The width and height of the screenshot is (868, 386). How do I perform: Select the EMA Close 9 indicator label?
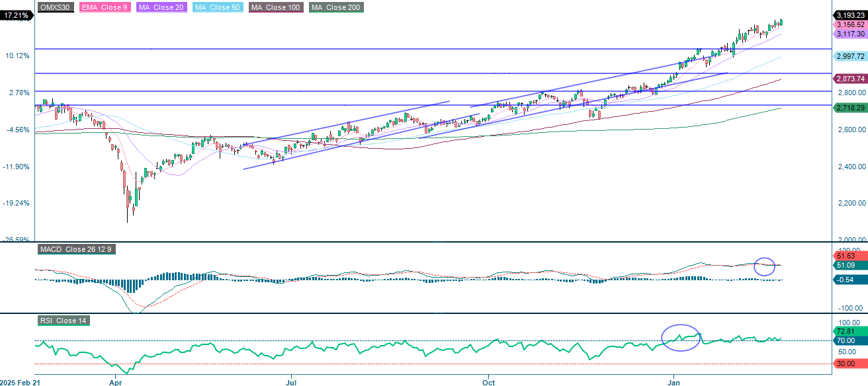pyautogui.click(x=105, y=7)
